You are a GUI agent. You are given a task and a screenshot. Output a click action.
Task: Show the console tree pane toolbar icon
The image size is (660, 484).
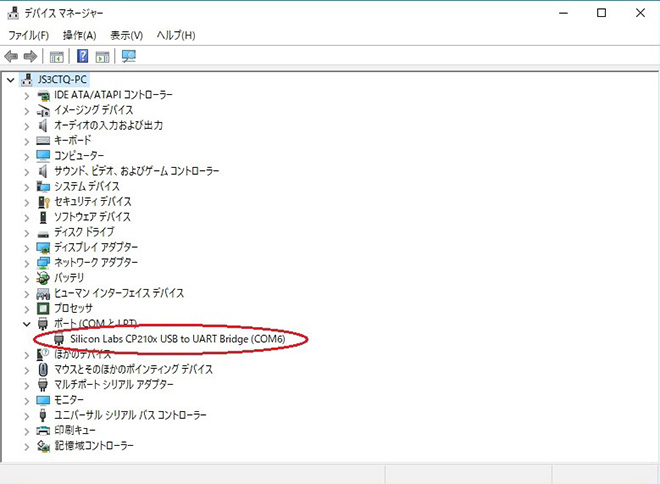56,56
